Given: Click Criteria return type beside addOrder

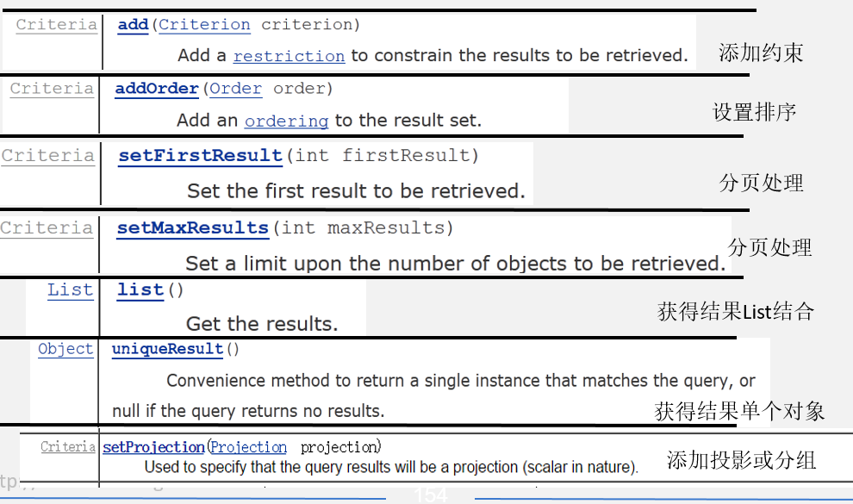Looking at the screenshot, I should pos(52,89).
